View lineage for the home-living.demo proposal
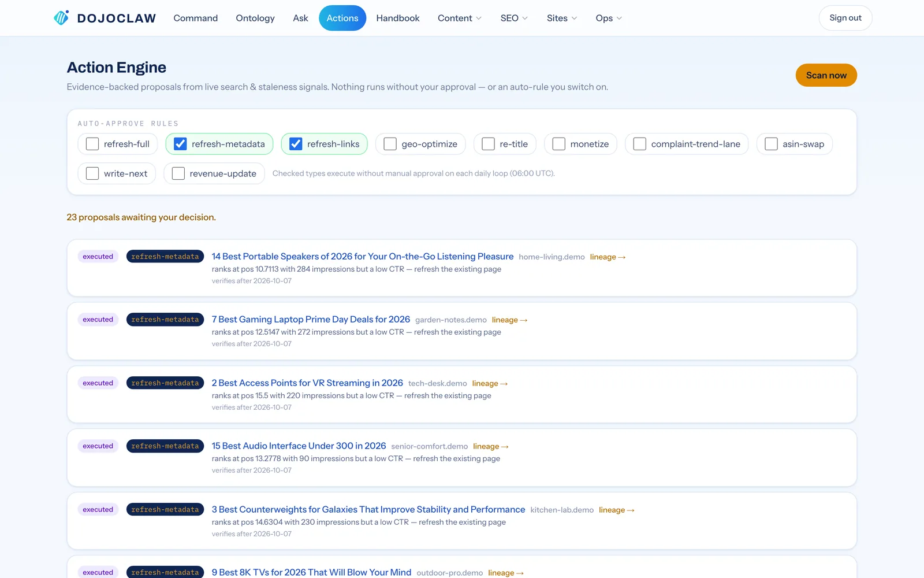Image resolution: width=924 pixels, height=578 pixels. pos(608,257)
